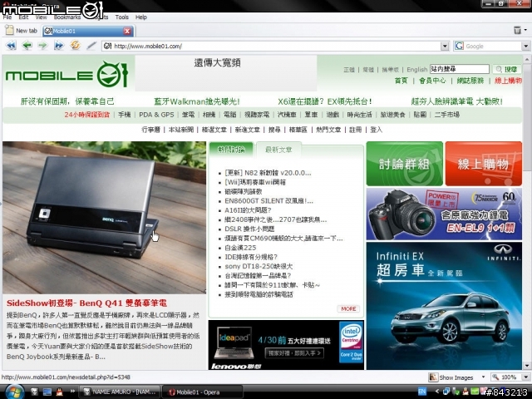Click the 搜尋 search button
This screenshot has height=399, width=532.
click(x=506, y=69)
